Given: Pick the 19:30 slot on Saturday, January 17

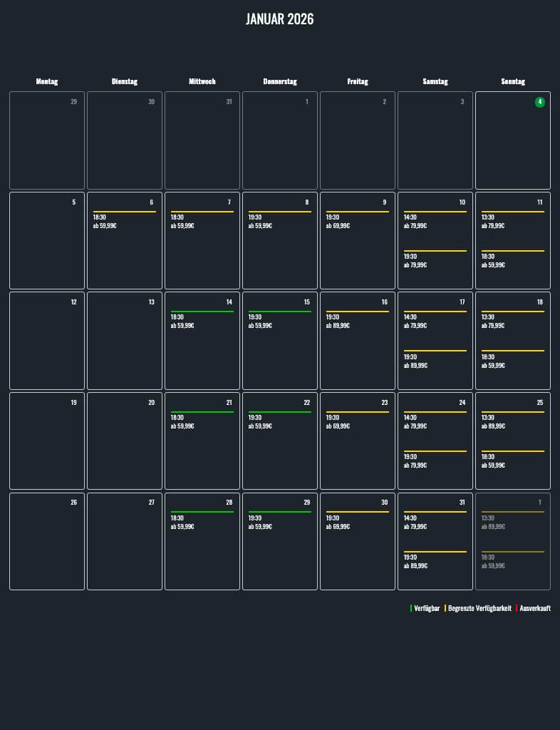Looking at the screenshot, I should 435,361.
